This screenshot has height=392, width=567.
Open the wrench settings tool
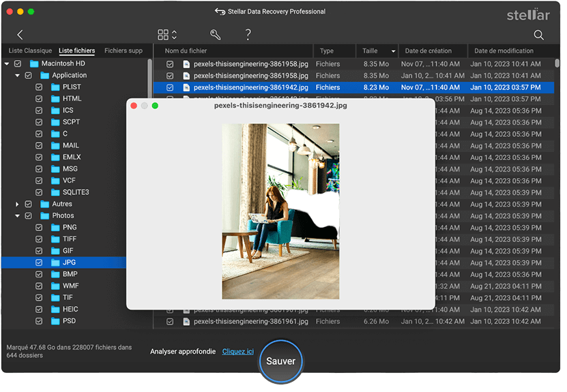coord(215,35)
